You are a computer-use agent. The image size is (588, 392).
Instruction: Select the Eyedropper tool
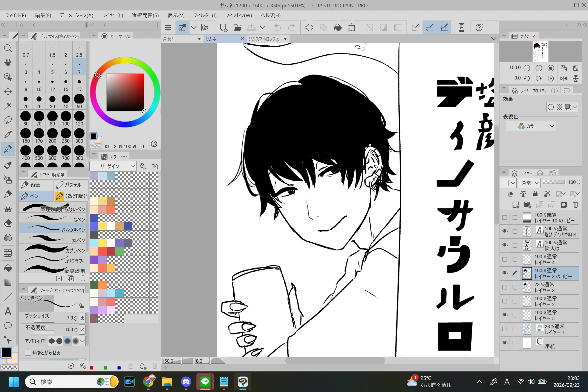coord(8,135)
